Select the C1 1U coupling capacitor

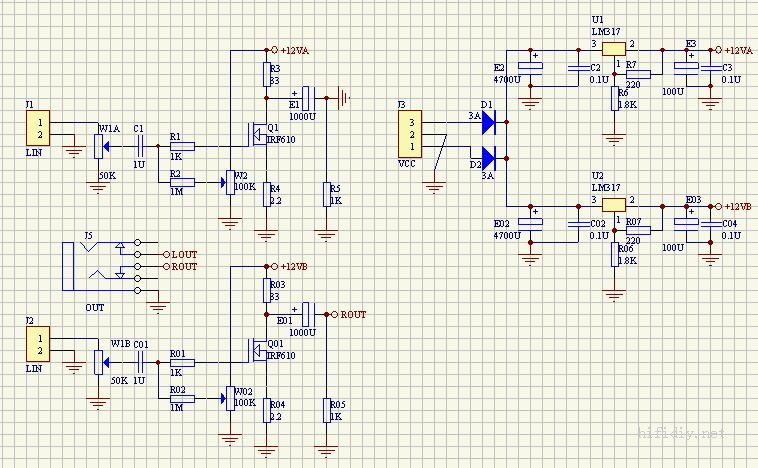(x=139, y=146)
